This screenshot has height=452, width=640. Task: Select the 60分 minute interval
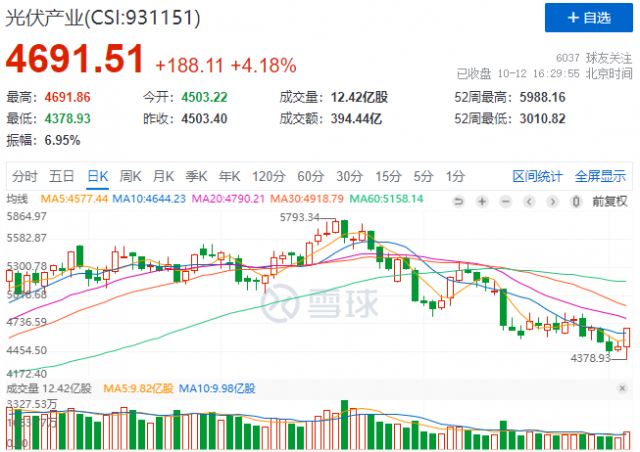click(x=310, y=176)
